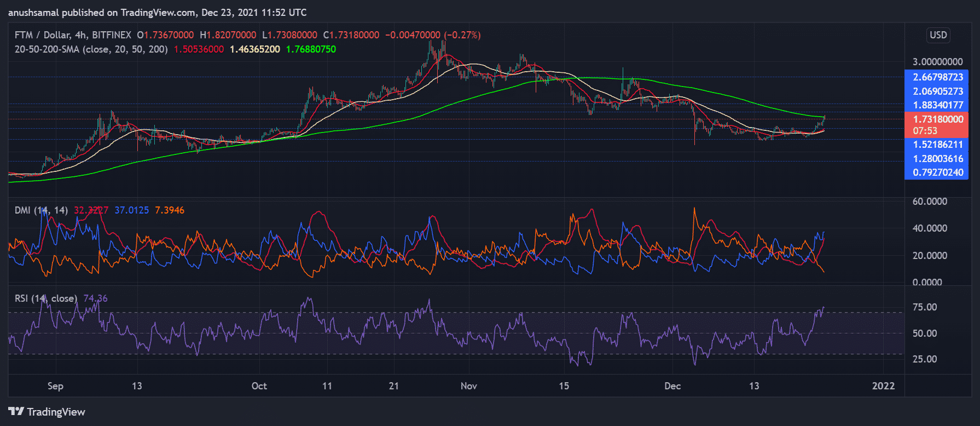
Task: Click the Oct label on time axis
Action: point(259,386)
